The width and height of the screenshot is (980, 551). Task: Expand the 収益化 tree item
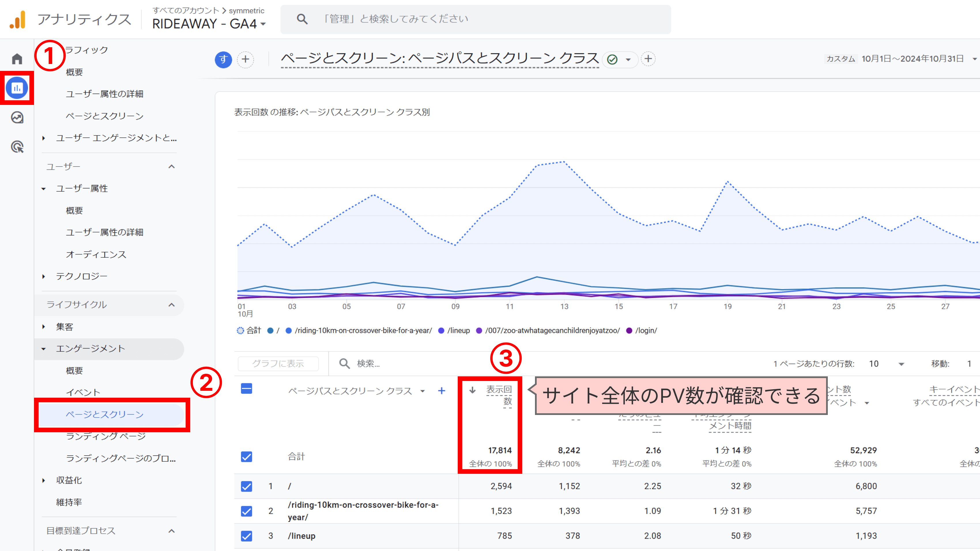43,481
